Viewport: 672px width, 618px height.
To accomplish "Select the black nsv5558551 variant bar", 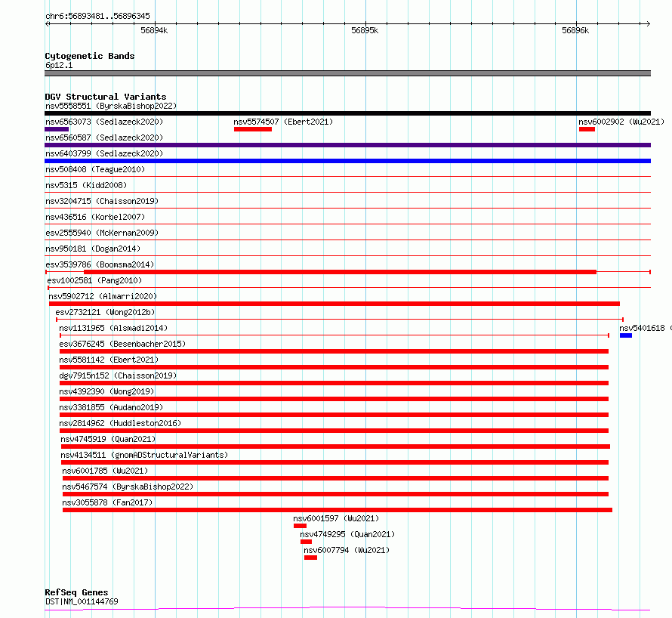I will (x=347, y=113).
